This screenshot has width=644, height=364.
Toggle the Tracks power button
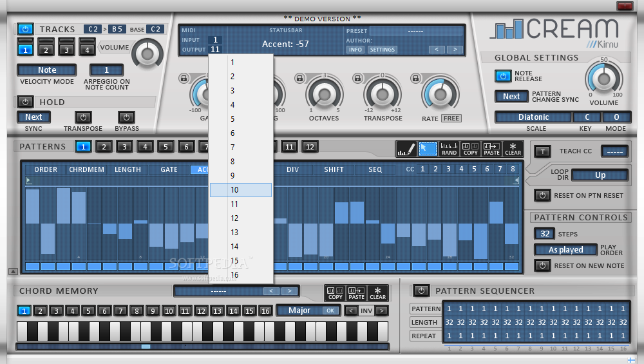(26, 29)
